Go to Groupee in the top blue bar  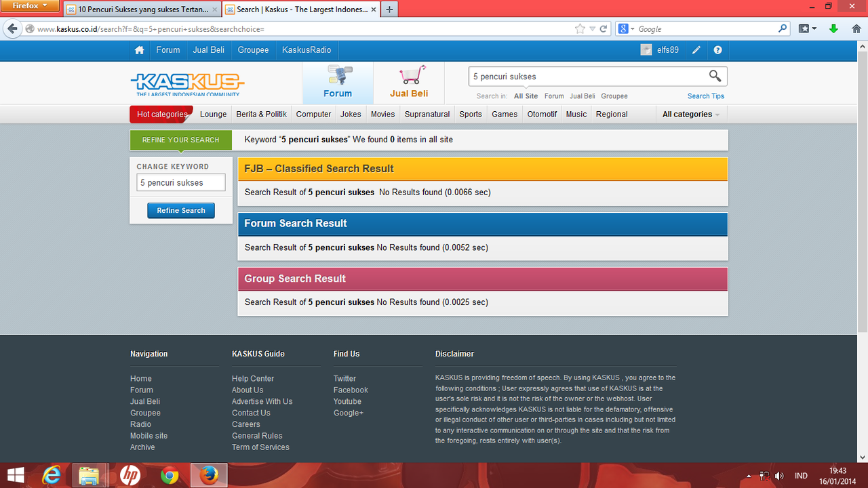click(254, 50)
